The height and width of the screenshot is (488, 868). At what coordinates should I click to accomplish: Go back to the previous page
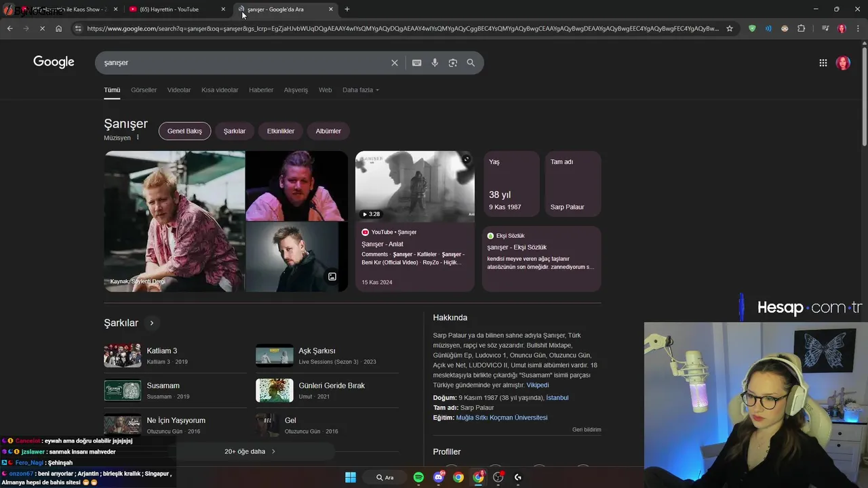(9, 28)
